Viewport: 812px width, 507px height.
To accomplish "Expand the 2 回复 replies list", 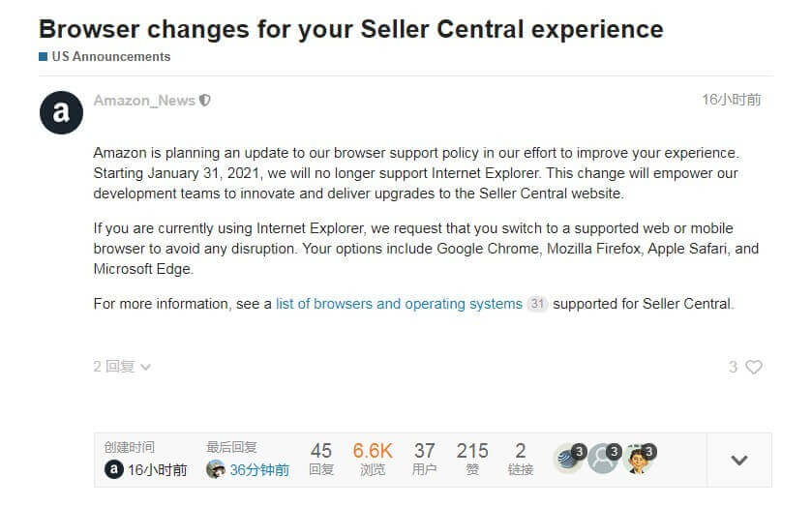I will click(122, 367).
